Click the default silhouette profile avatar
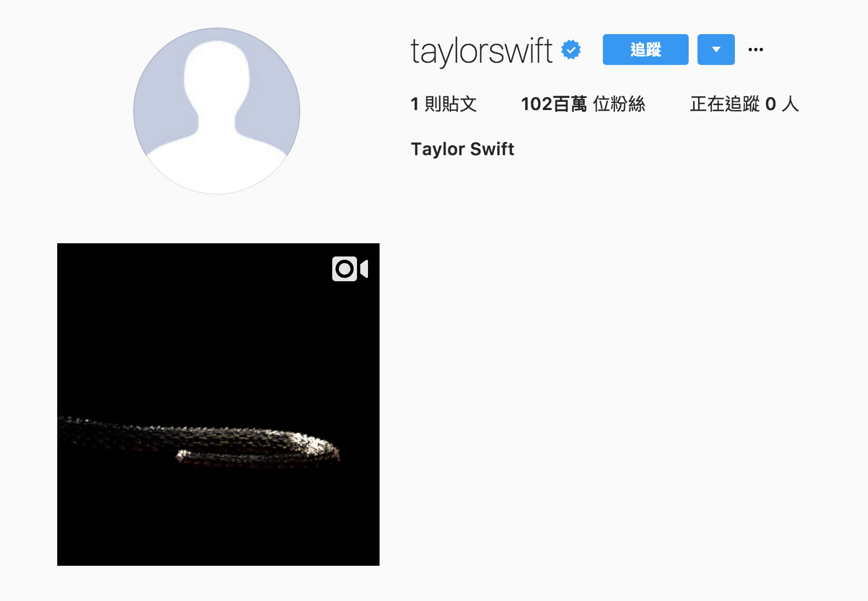The width and height of the screenshot is (868, 601). [x=217, y=111]
